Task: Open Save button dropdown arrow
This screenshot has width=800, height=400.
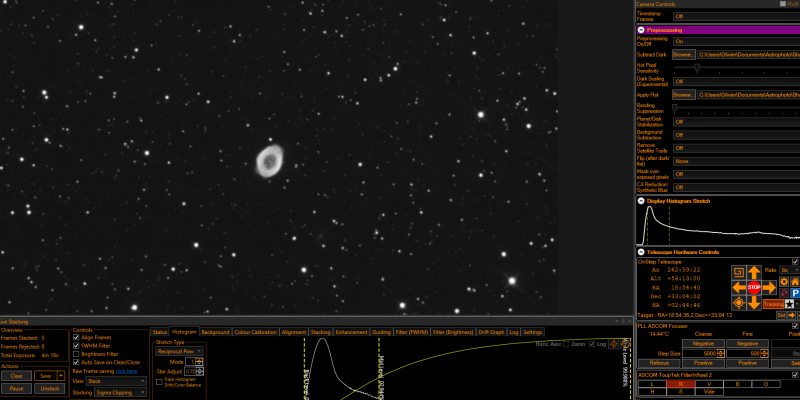Action: (x=61, y=376)
